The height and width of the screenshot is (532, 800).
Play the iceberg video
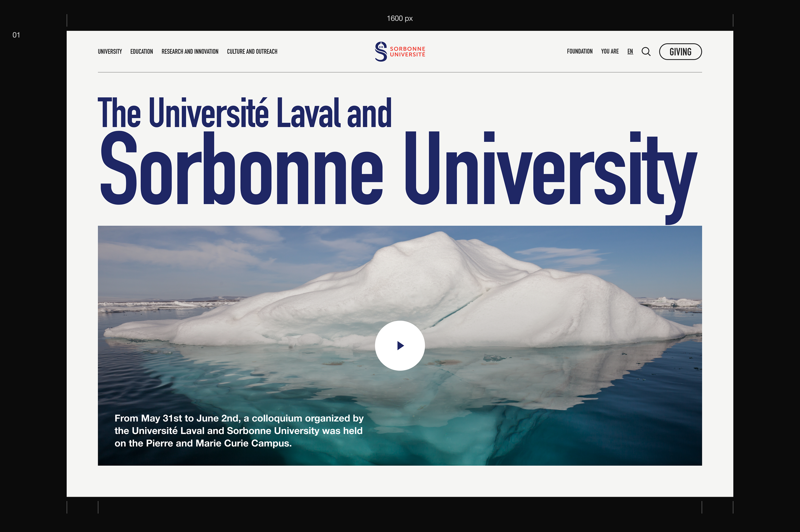pyautogui.click(x=400, y=345)
